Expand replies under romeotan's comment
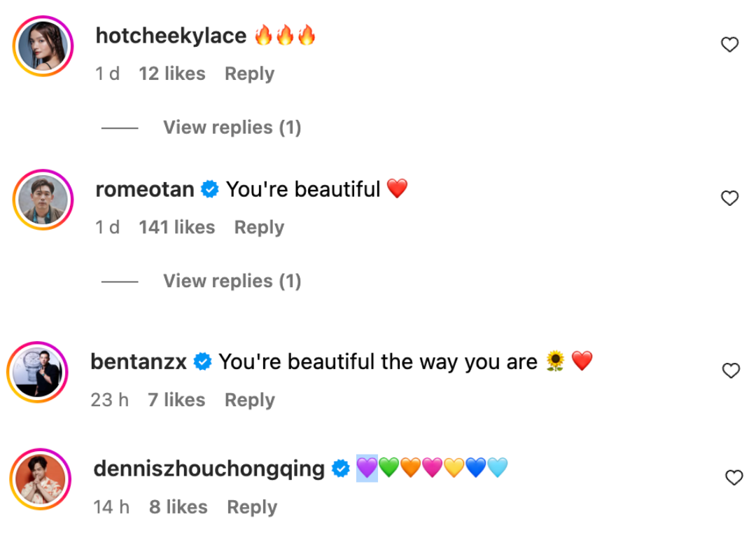This screenshot has height=545, width=756. tap(232, 281)
